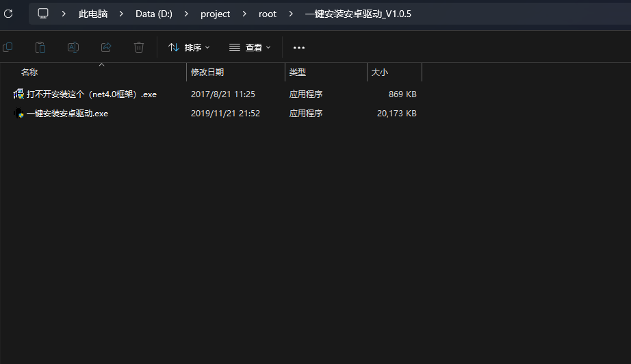Go to Data (D:) in breadcrumb

[154, 14]
